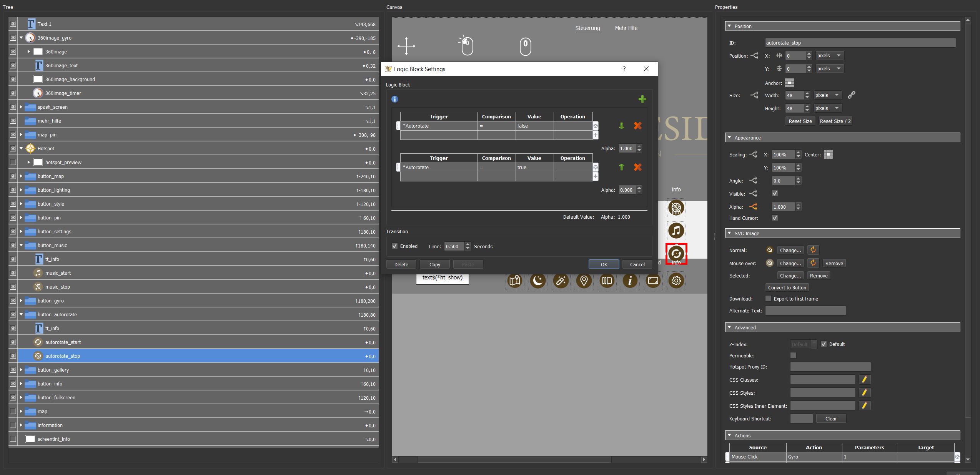Collapse the SVG Image section
Screen dimensions: 980x475
coord(729,233)
